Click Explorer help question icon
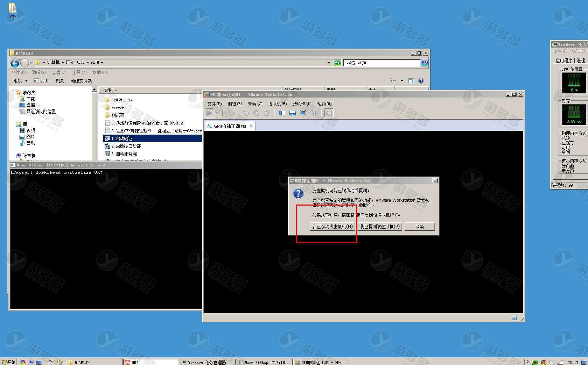Screen dimensions: 588x365 (421, 81)
